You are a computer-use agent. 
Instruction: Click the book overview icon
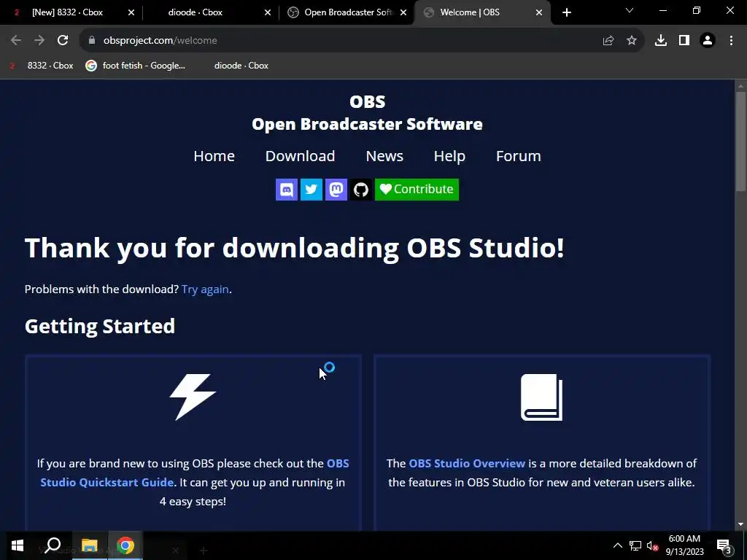click(542, 397)
